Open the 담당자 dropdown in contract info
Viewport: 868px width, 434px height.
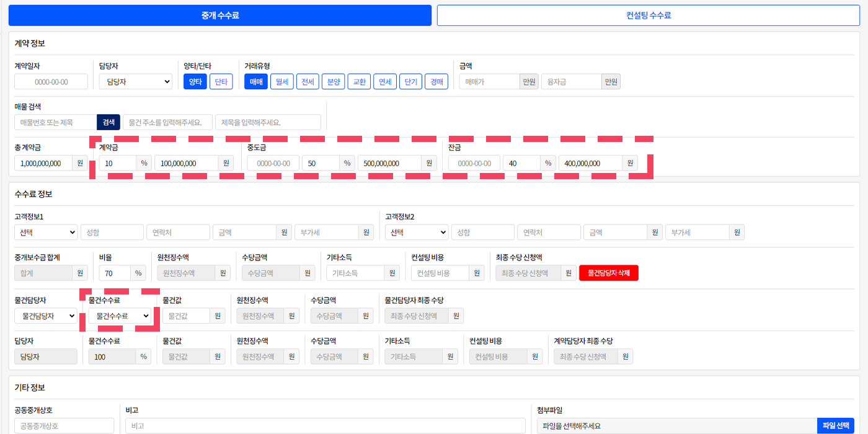(x=135, y=82)
